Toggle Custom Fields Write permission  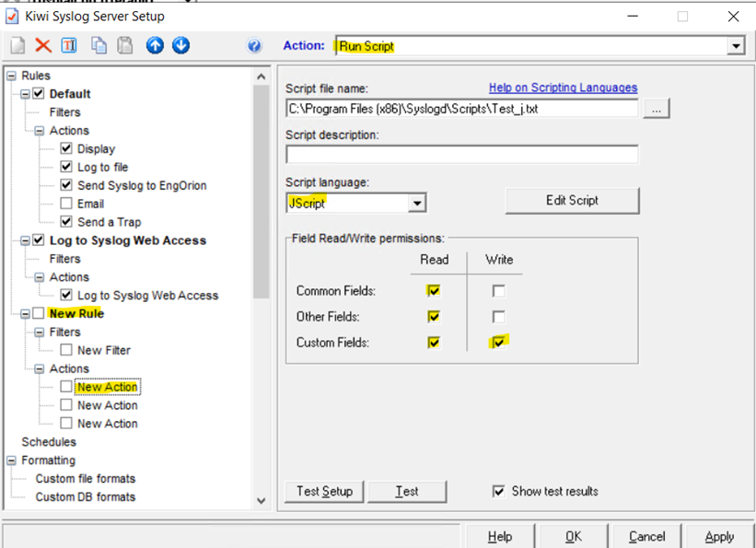coord(498,343)
